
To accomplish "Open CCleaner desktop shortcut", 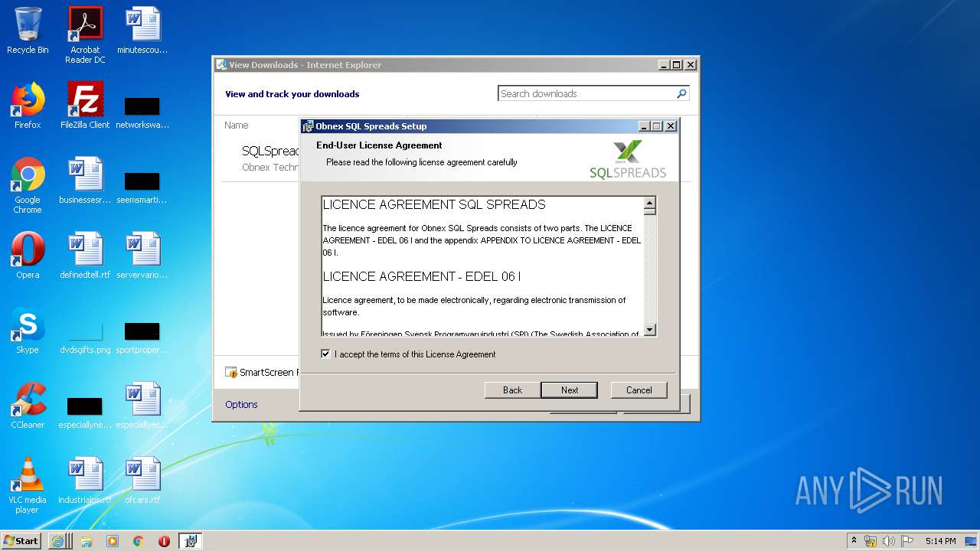I will 28,406.
